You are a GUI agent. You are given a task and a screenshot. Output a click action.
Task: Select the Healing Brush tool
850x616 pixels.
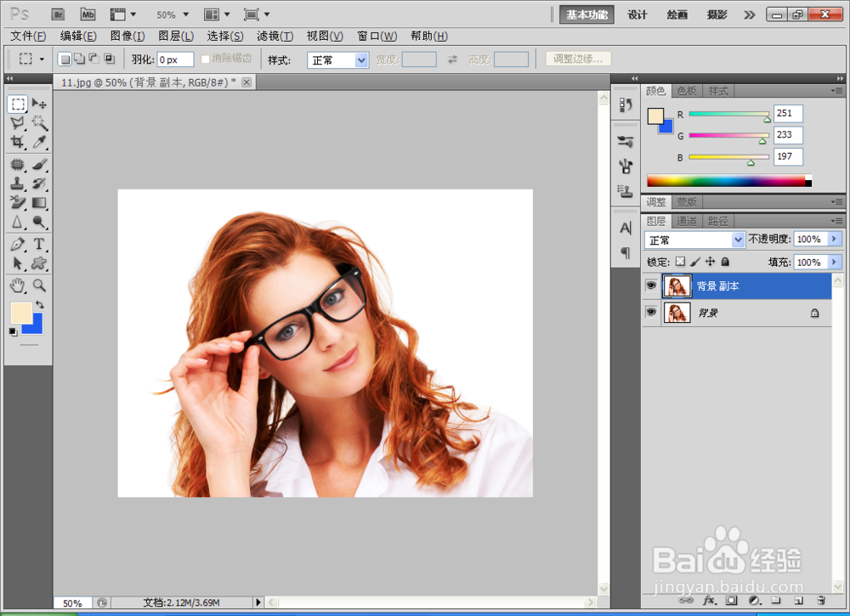point(18,164)
